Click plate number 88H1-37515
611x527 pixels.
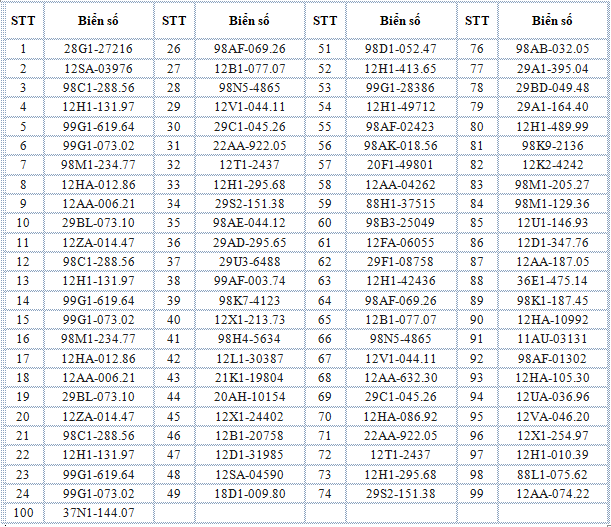tap(400, 203)
